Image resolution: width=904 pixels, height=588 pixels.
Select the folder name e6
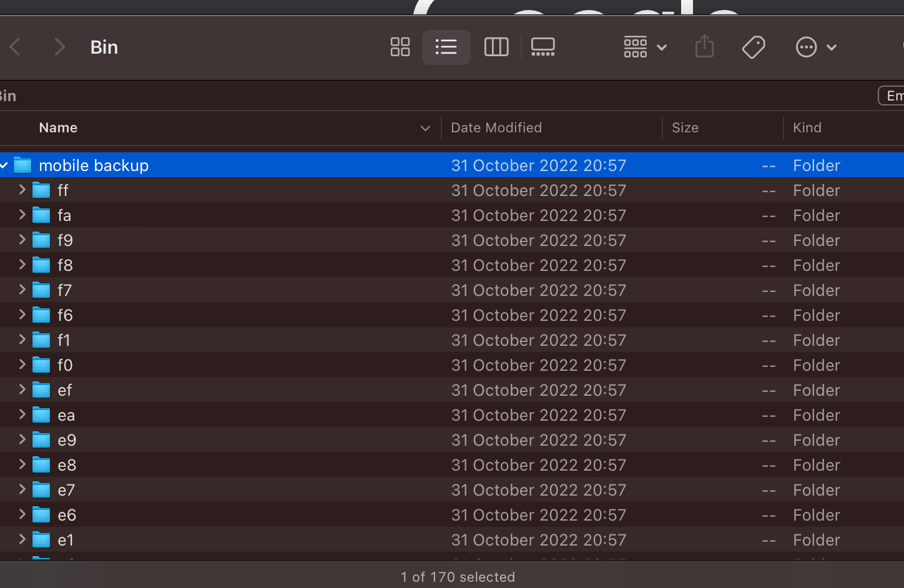pos(67,515)
